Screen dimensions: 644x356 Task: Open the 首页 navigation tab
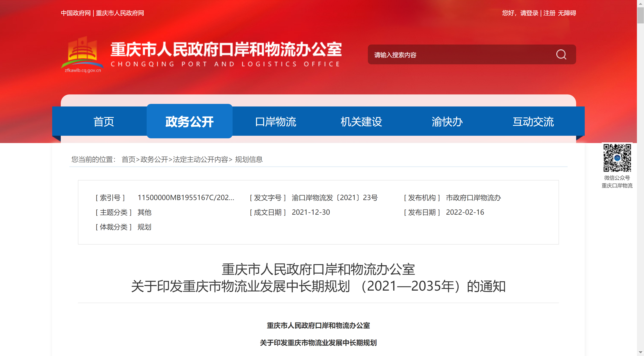(x=104, y=122)
